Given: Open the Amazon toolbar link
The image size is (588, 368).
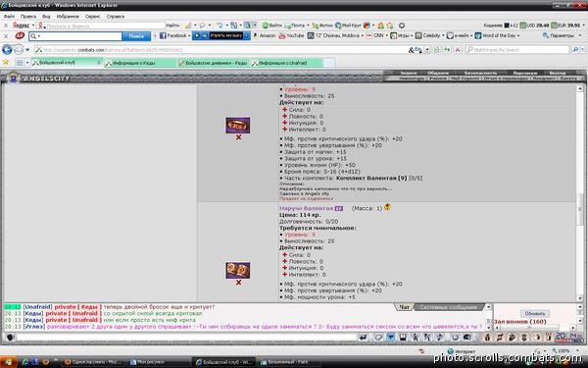Looking at the screenshot, I should [264, 35].
